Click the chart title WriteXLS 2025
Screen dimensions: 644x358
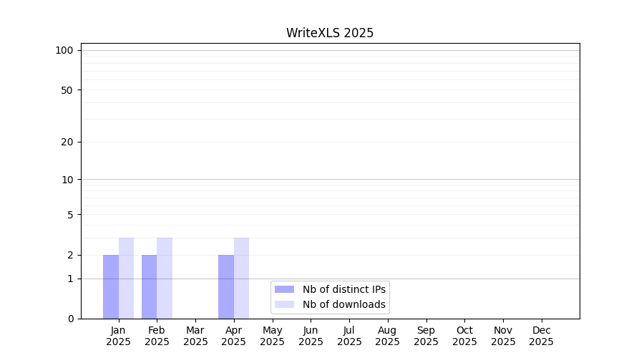tap(330, 33)
